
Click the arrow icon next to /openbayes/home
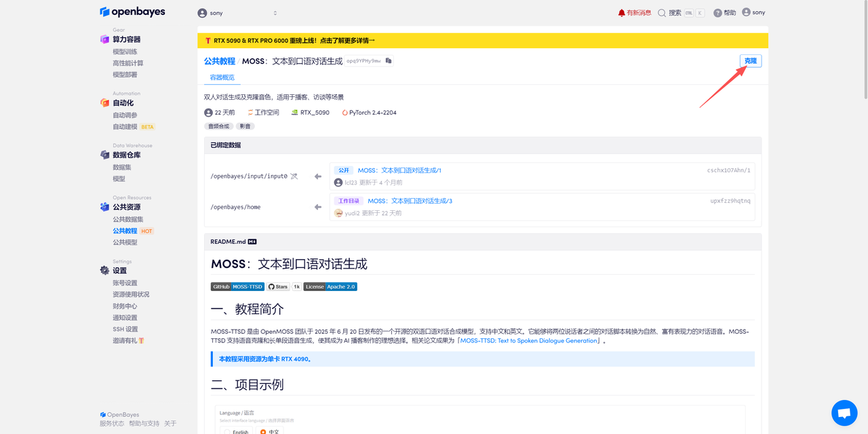pyautogui.click(x=317, y=207)
